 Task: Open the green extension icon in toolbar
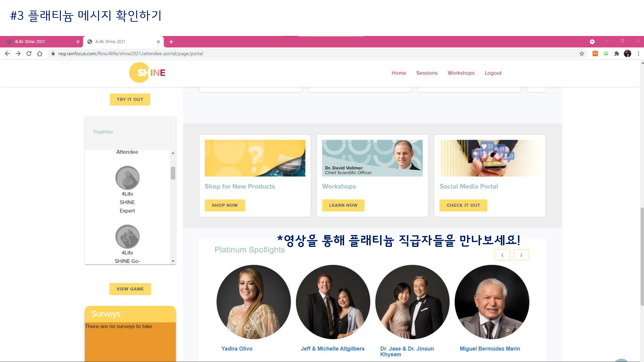(x=606, y=54)
